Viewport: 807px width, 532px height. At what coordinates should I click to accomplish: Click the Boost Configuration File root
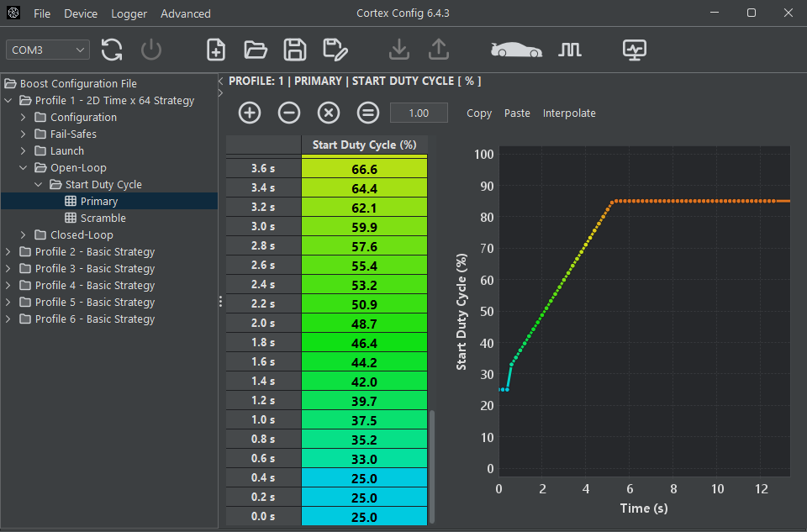tap(78, 83)
